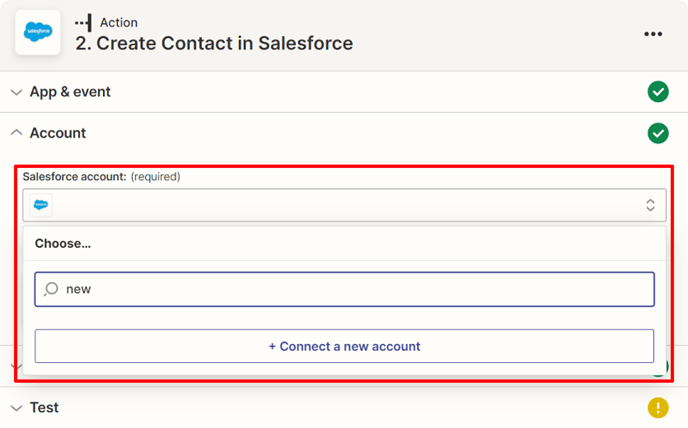
Task: Click yellow warning icon beside Test
Action: [657, 407]
